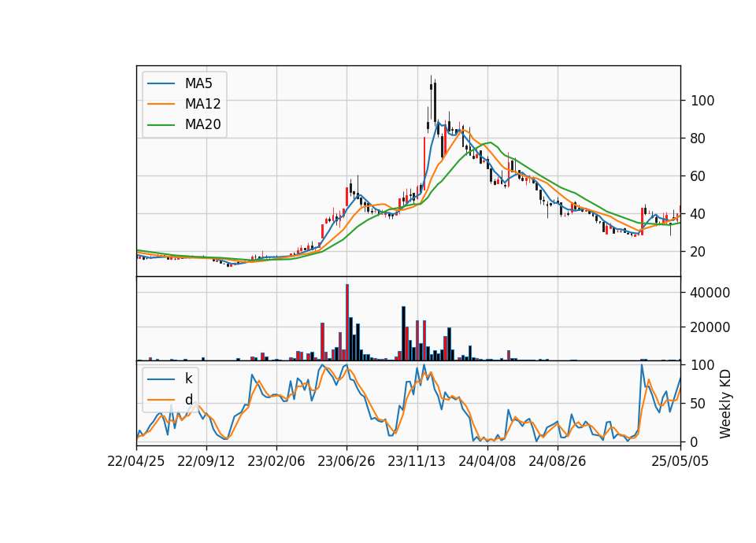This screenshot has width=756, height=543.
Task: Click the 24/08/26 date label
Action: pyautogui.click(x=558, y=461)
